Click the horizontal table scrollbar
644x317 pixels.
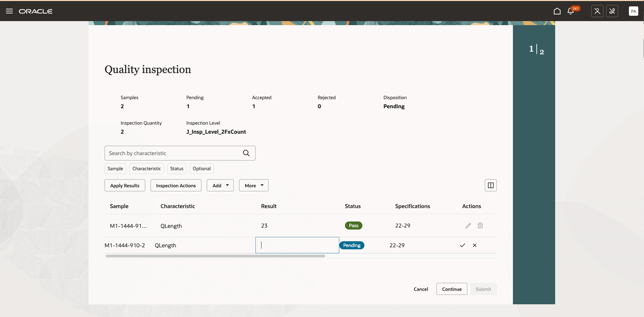pos(215,256)
